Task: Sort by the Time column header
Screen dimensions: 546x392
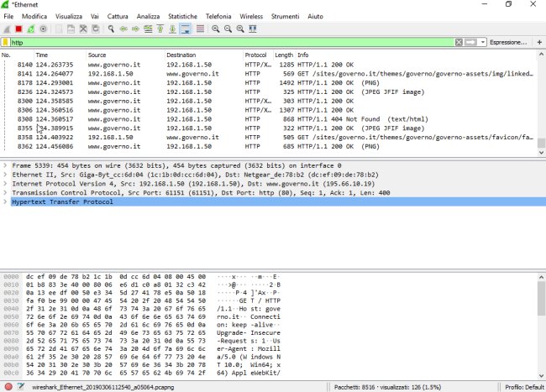Action: click(60, 55)
